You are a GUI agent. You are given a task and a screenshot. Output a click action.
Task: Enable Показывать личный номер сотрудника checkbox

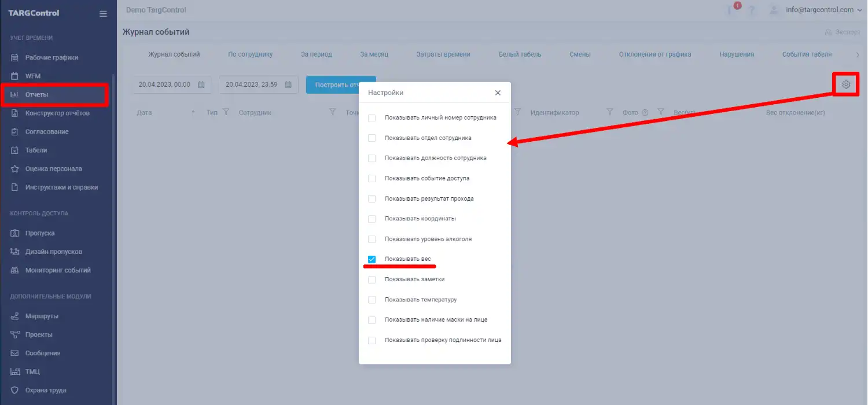pos(372,118)
